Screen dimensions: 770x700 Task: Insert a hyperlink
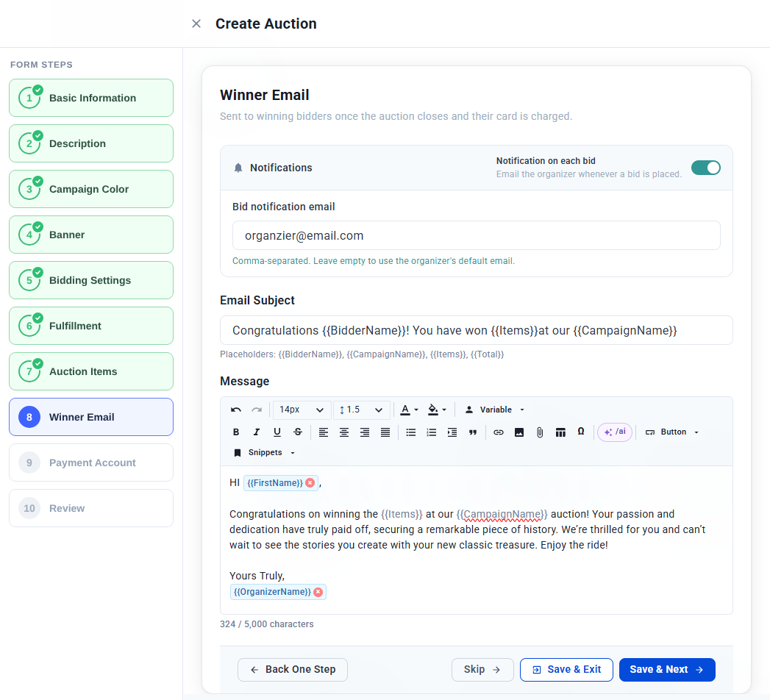click(499, 432)
